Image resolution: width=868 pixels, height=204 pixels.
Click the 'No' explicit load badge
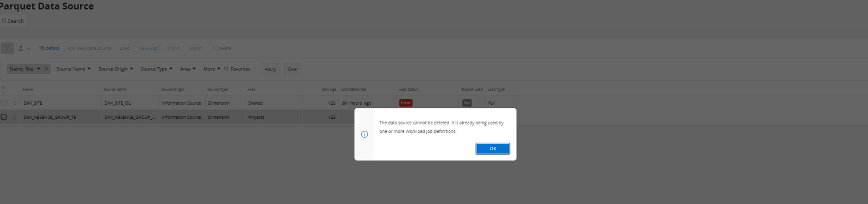click(467, 103)
